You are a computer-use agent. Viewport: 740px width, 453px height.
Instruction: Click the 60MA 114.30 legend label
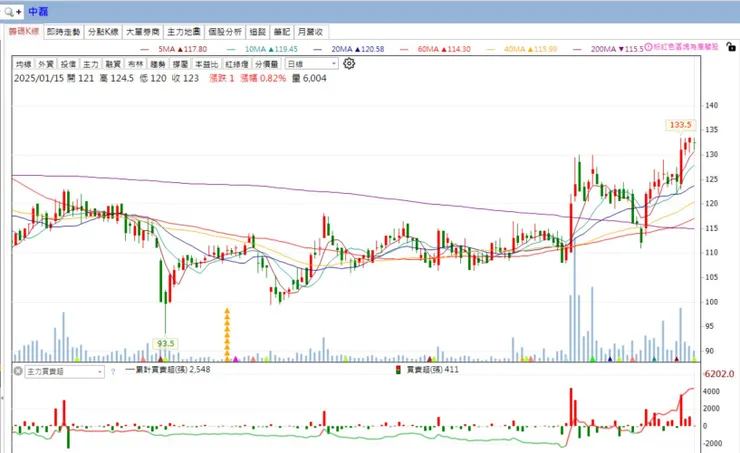pos(444,49)
